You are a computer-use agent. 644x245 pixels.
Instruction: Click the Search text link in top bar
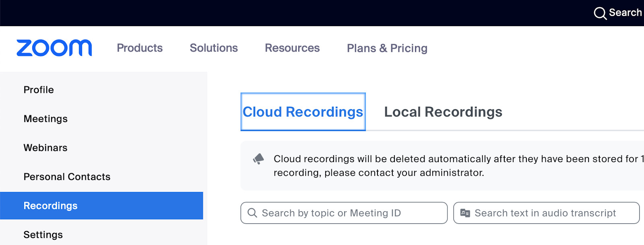coord(625,12)
